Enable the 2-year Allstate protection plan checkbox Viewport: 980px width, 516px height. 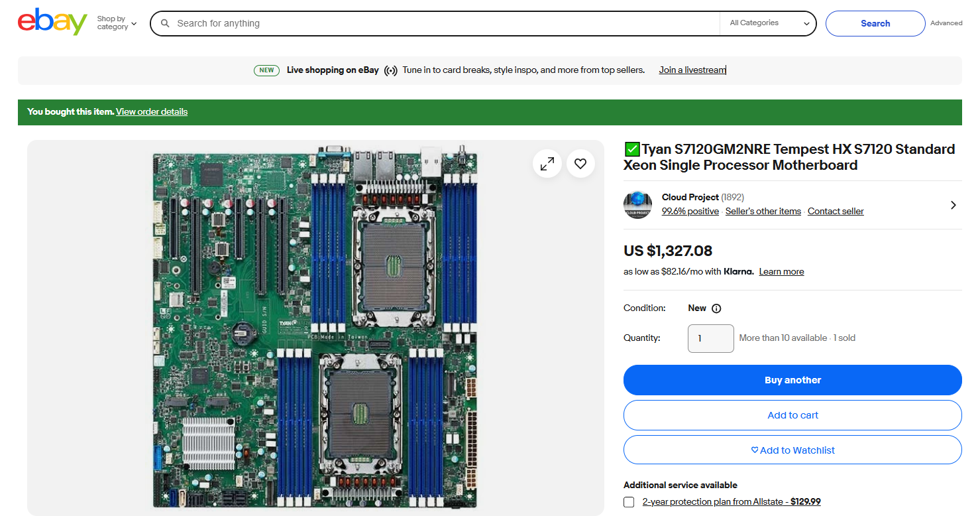pos(629,502)
